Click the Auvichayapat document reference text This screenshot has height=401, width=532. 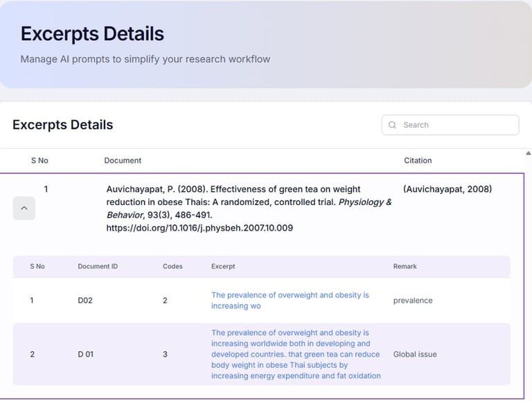[249, 208]
